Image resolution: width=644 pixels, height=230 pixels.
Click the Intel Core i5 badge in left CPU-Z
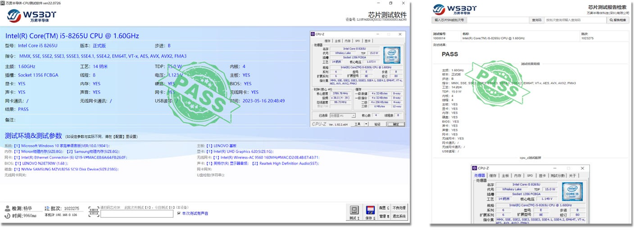click(392, 55)
